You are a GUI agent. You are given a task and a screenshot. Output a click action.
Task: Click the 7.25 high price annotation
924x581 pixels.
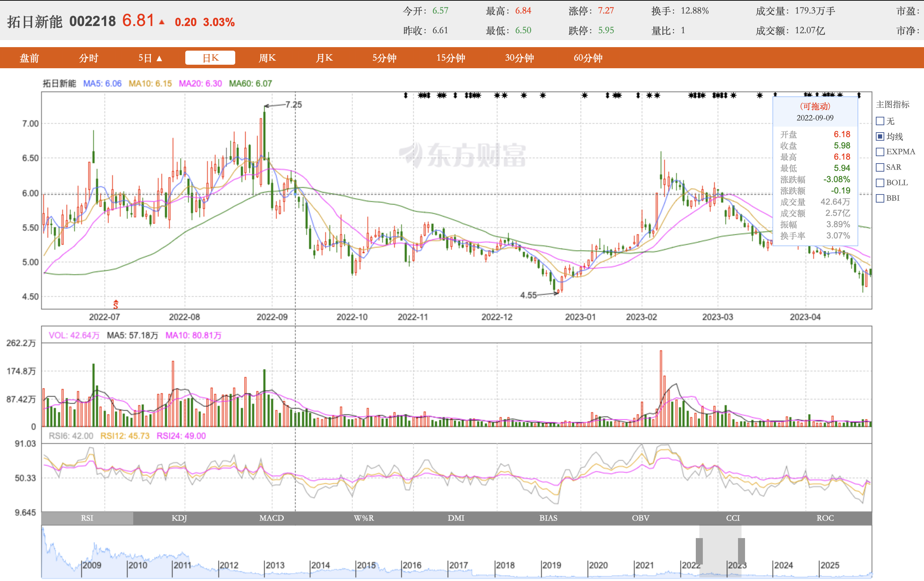[293, 104]
